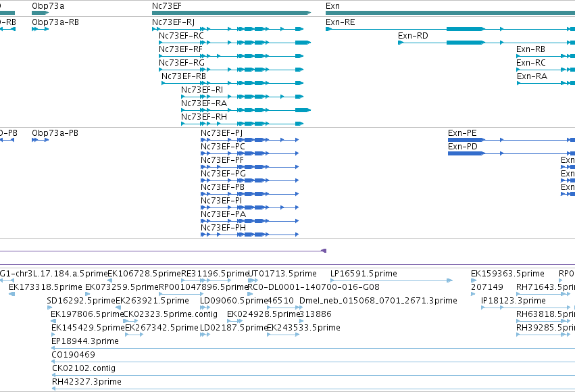The image size is (575, 392).
Task: Click the wide exon block of Exn-PE
Action: coord(466,140)
